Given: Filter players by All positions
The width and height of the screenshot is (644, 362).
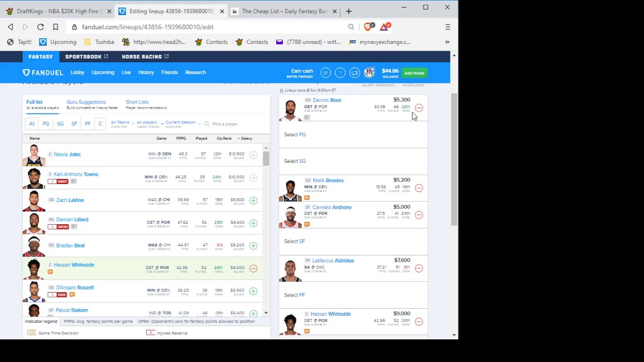Looking at the screenshot, I should (x=32, y=124).
